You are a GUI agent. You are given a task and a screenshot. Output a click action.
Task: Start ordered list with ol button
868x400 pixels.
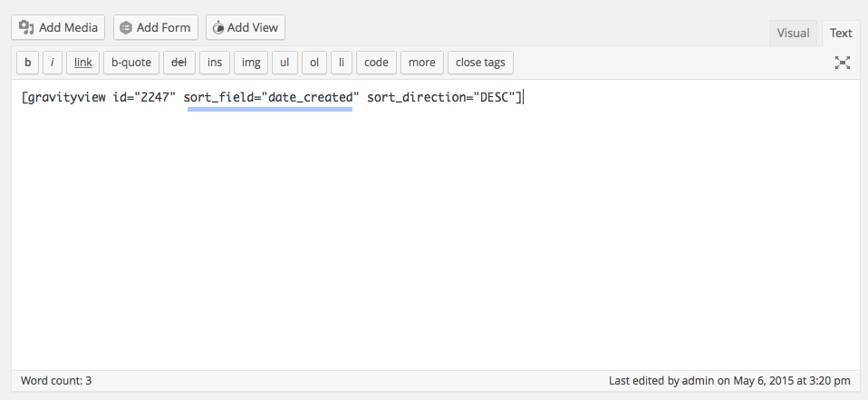314,63
